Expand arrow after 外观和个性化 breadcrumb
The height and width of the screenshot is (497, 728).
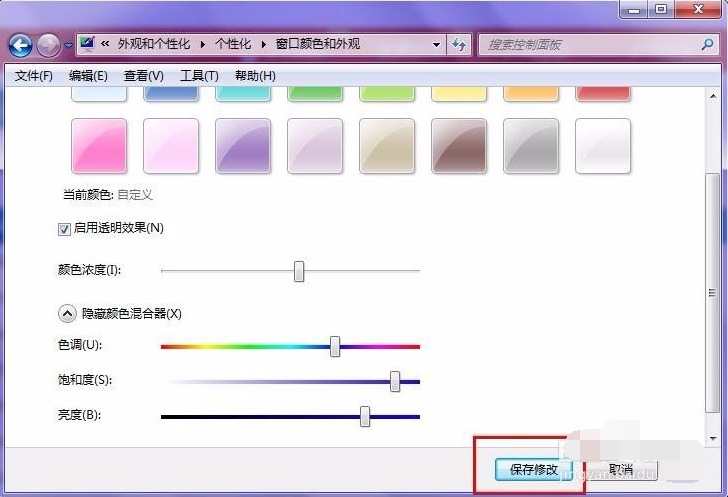[203, 45]
